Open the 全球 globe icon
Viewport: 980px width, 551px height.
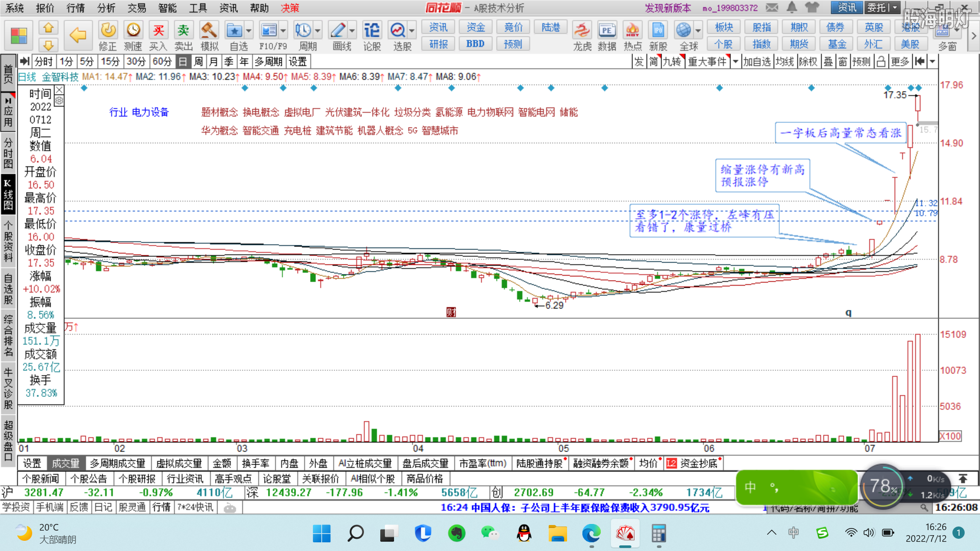coord(683,30)
